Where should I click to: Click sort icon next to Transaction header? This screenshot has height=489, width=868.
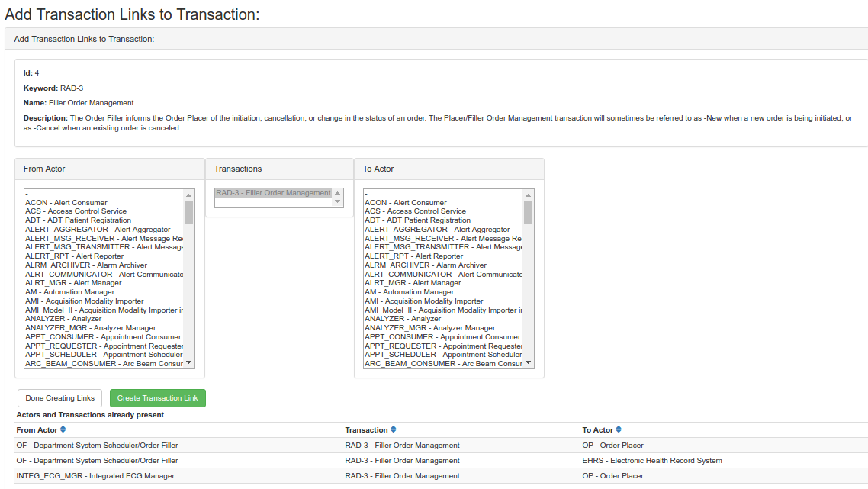click(x=393, y=430)
